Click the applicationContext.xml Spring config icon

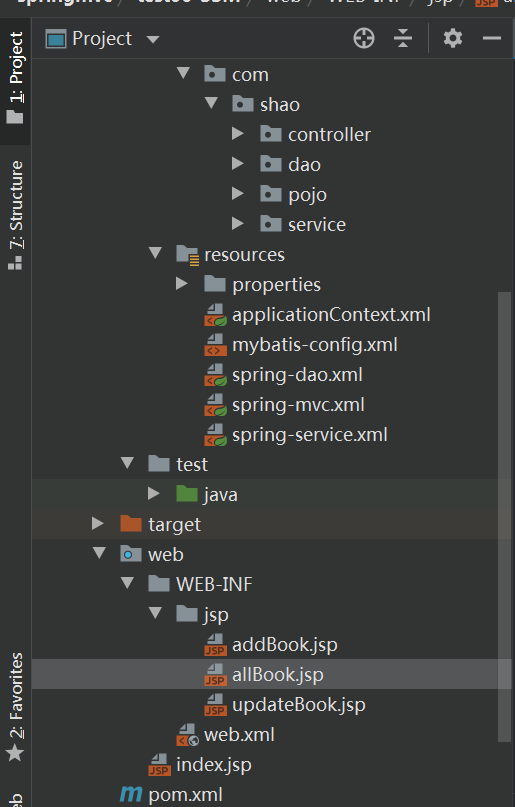tap(215, 315)
